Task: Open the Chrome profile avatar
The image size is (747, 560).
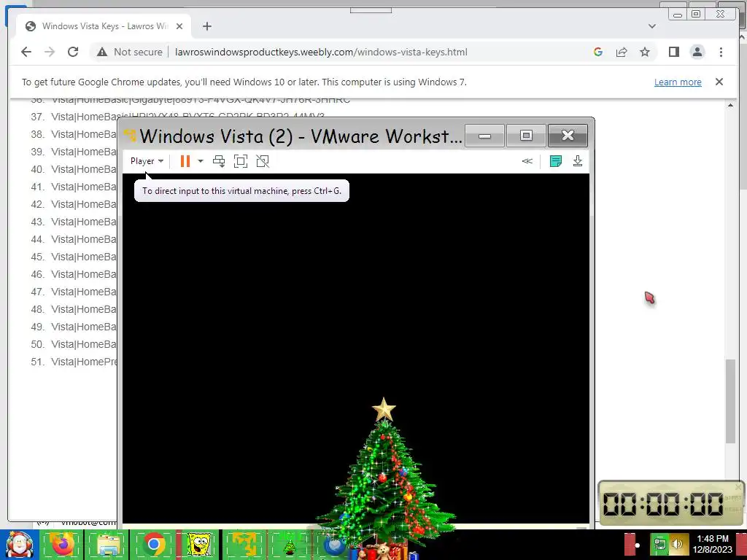Action: 697,52
